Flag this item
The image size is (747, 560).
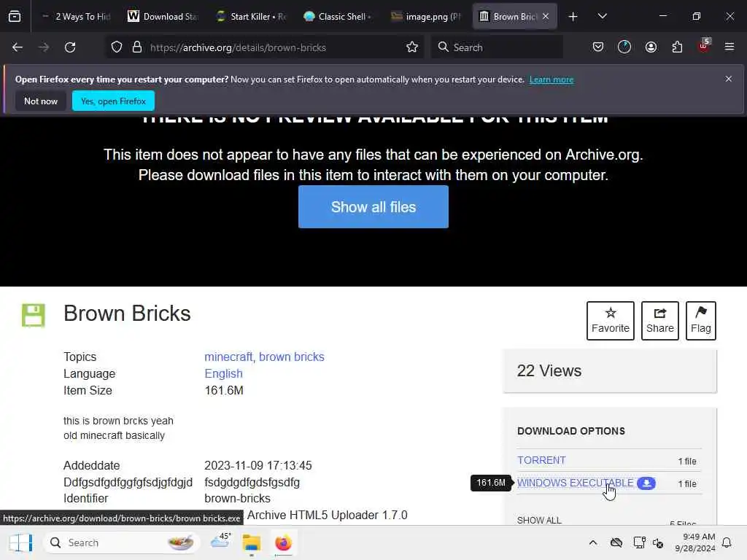(701, 321)
